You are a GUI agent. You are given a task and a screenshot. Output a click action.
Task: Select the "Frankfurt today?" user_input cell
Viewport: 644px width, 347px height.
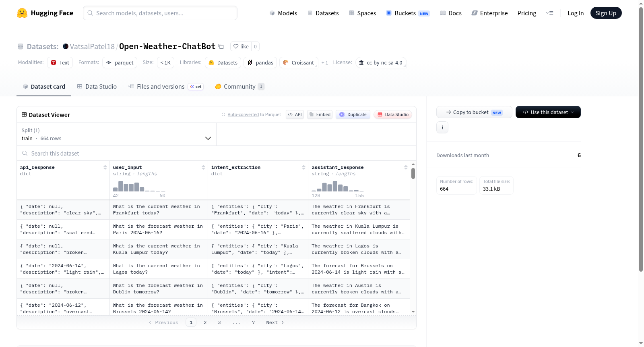tap(159, 210)
